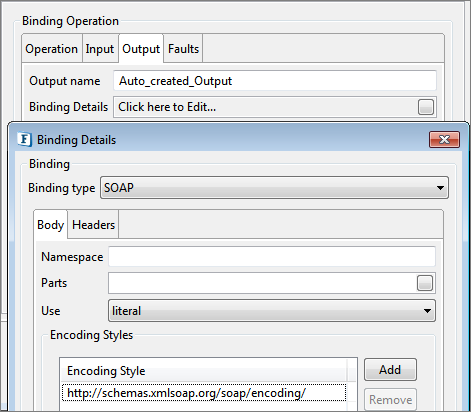Open the Parts field browse button
Screen dimensions: 471x412
425,283
